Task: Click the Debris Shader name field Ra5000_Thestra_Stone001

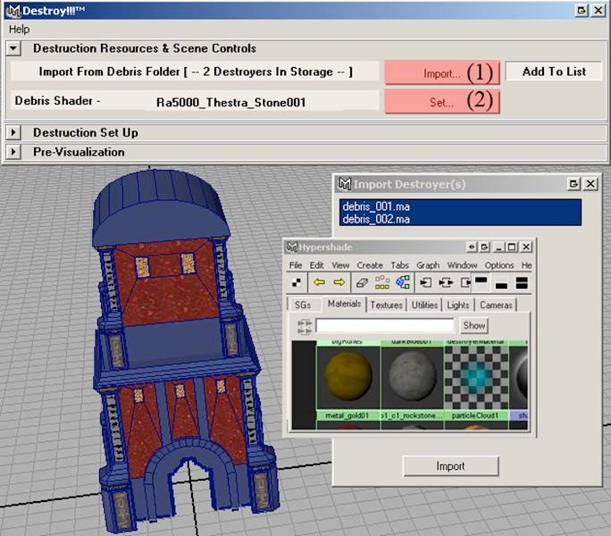Action: [x=231, y=102]
